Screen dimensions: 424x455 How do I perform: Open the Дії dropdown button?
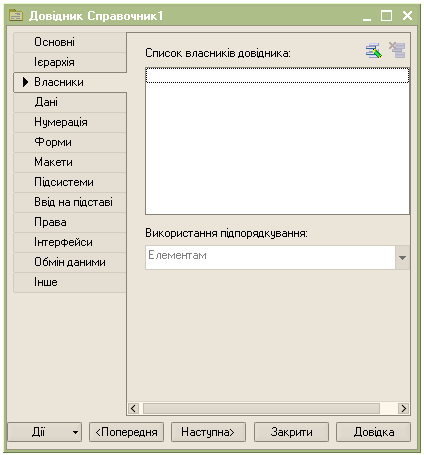[x=45, y=432]
